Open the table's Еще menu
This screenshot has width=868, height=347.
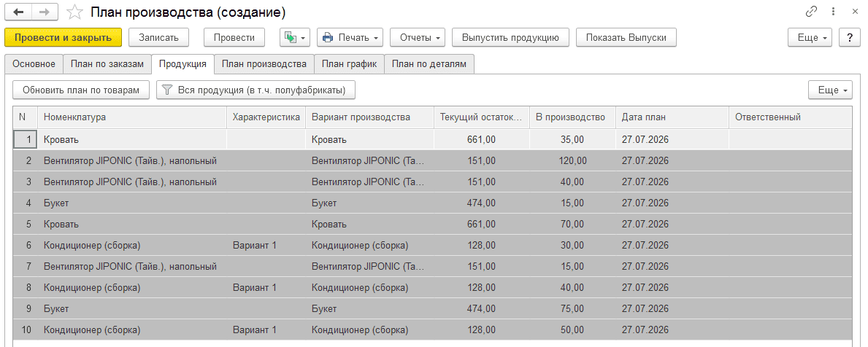830,90
